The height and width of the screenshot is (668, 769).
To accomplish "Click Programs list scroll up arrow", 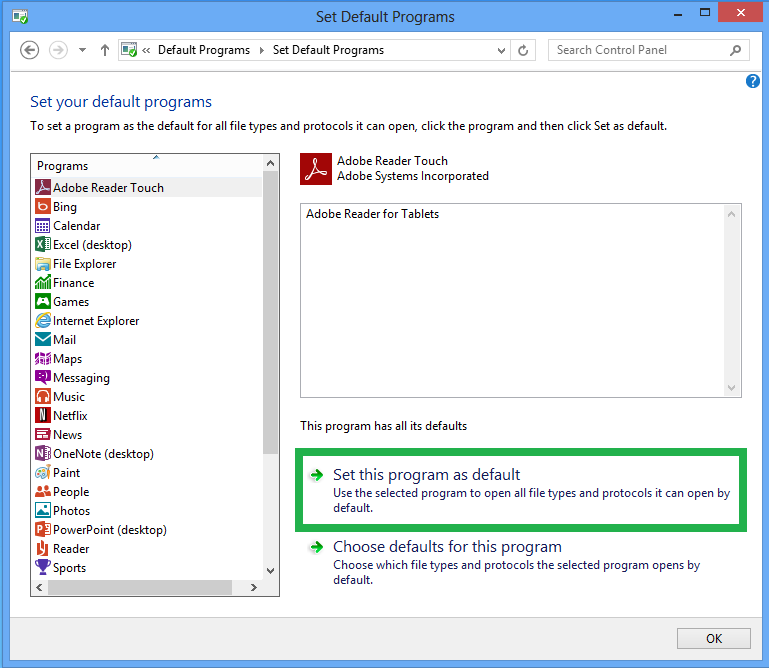I will click(270, 163).
